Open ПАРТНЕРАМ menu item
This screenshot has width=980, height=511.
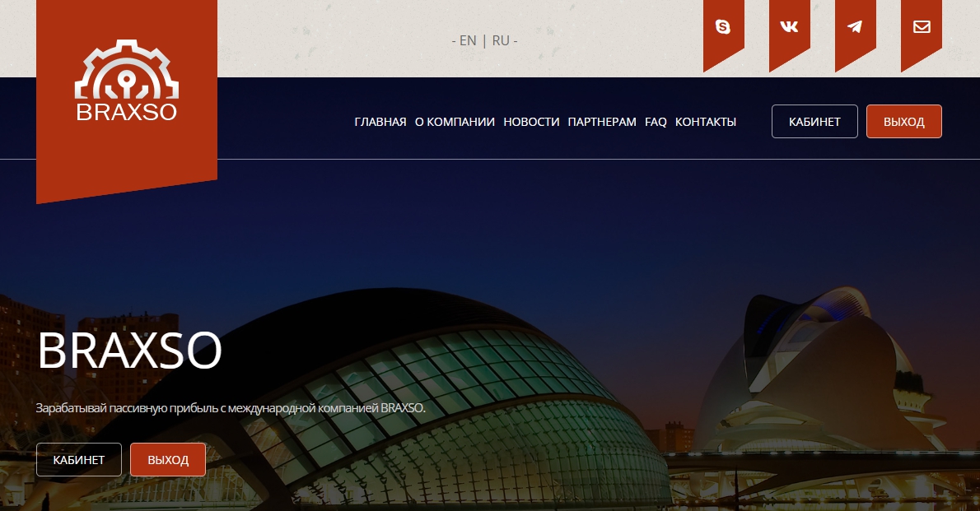(x=602, y=122)
